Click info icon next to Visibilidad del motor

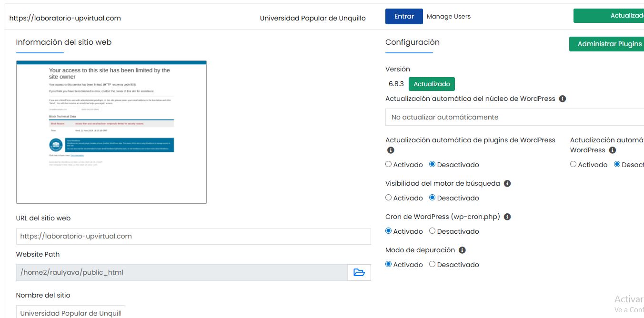pos(507,184)
